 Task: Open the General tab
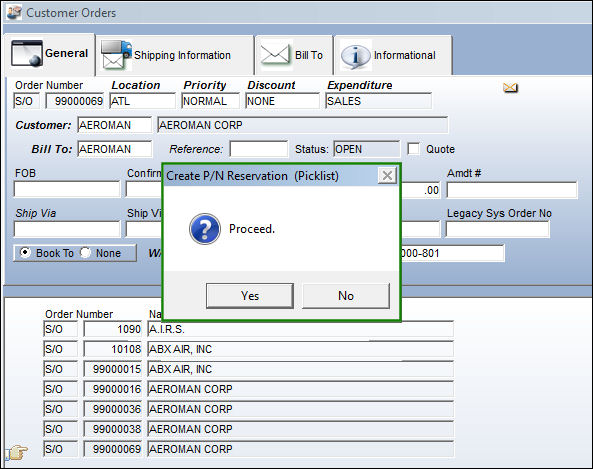[49, 54]
